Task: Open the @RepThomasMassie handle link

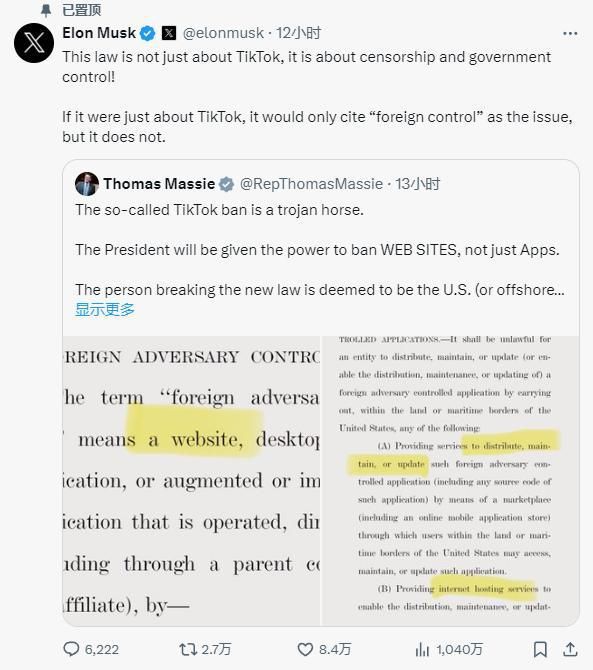Action: [311, 184]
